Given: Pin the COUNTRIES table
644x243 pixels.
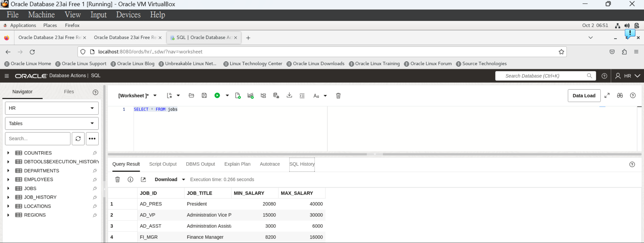Looking at the screenshot, I should 95,153.
